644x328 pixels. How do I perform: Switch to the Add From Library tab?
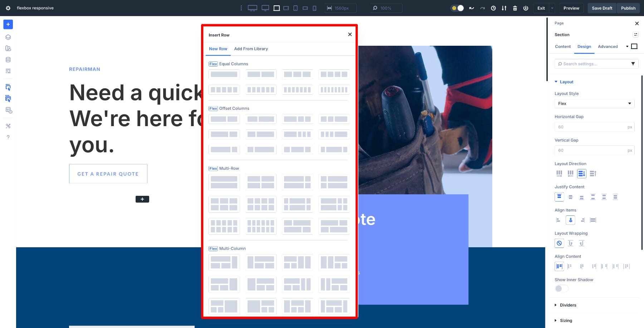pos(251,49)
